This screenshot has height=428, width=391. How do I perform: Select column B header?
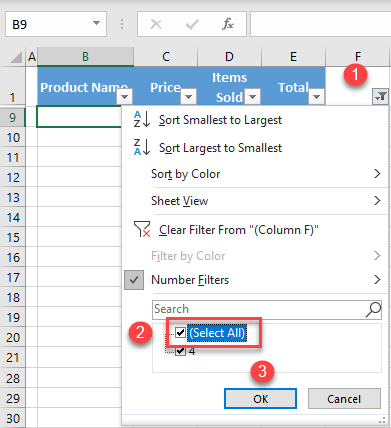pos(86,57)
